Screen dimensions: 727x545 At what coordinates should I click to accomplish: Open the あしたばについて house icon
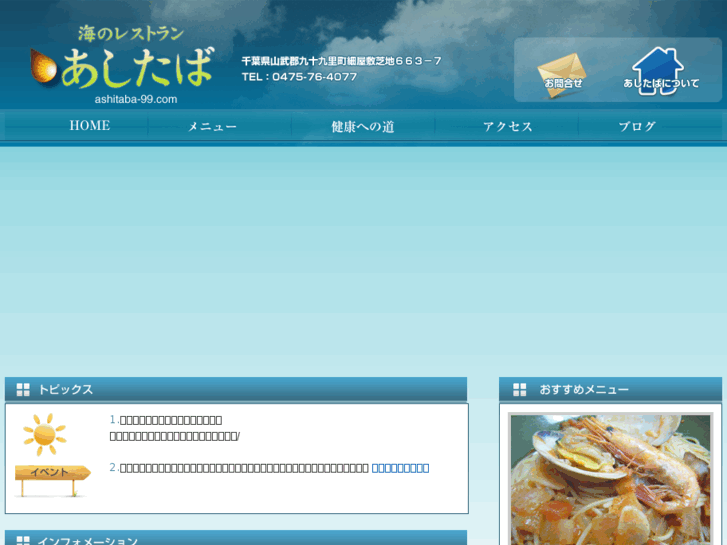coord(660,71)
